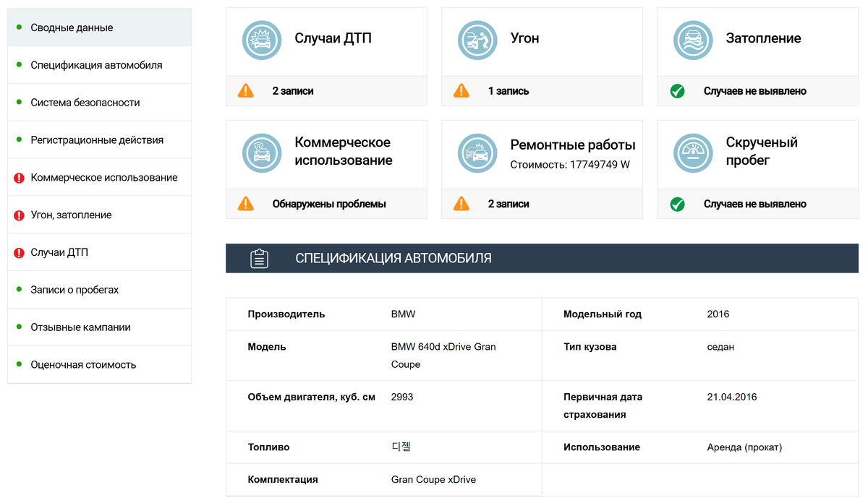Click trim value 'Gran Coupe xDrive'
The width and height of the screenshot is (868, 503).
[x=433, y=480]
